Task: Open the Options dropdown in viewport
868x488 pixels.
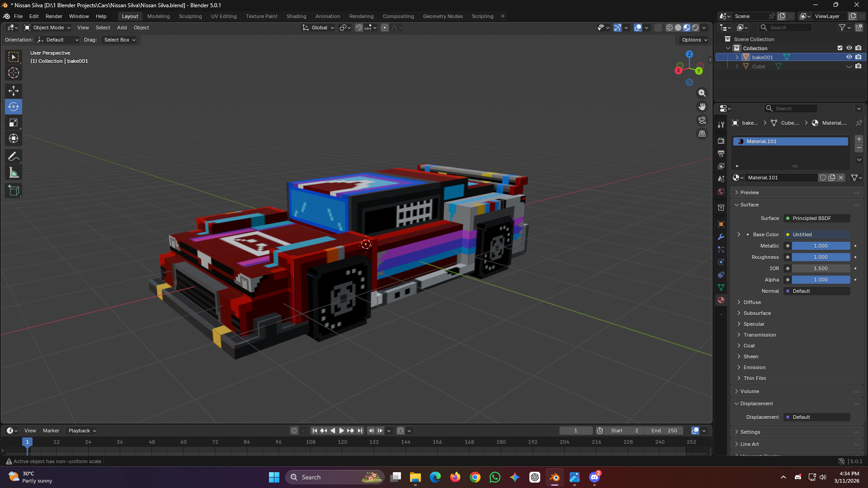Action: coord(694,40)
